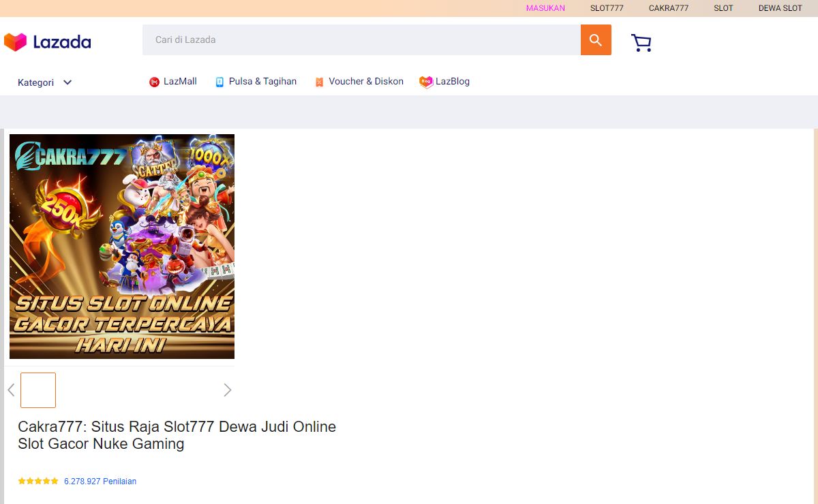818x504 pixels.
Task: Open the shopping cart icon
Action: tap(641, 43)
